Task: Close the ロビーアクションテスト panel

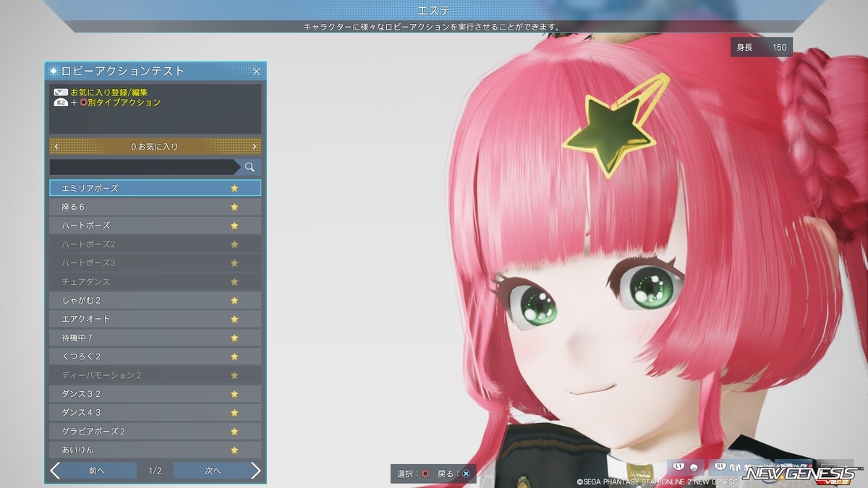Action: tap(256, 72)
